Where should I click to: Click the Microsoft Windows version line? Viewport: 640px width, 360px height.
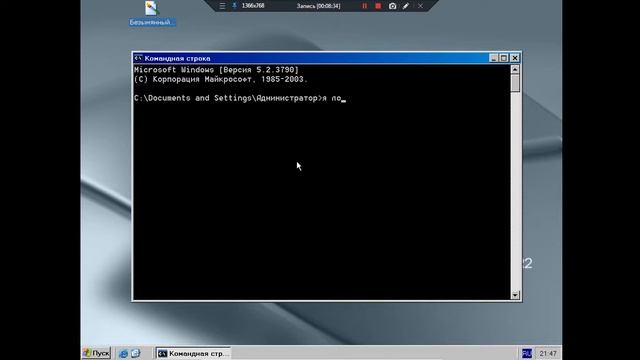coord(216,70)
